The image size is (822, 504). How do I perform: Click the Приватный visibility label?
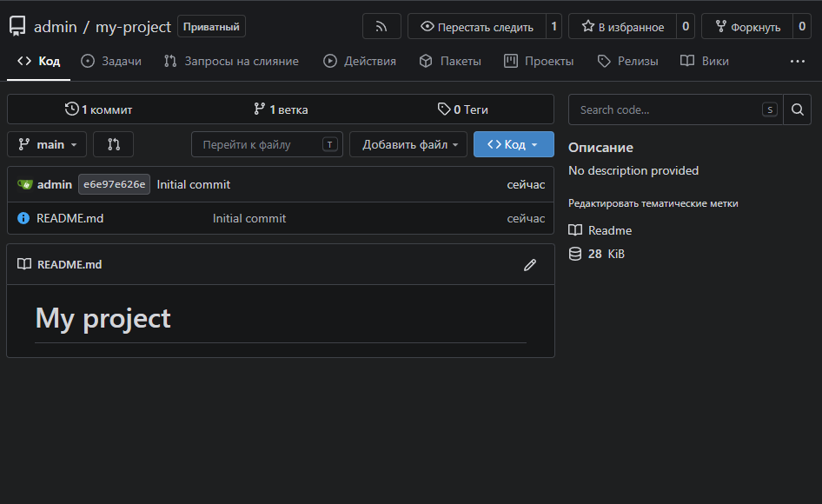point(211,27)
